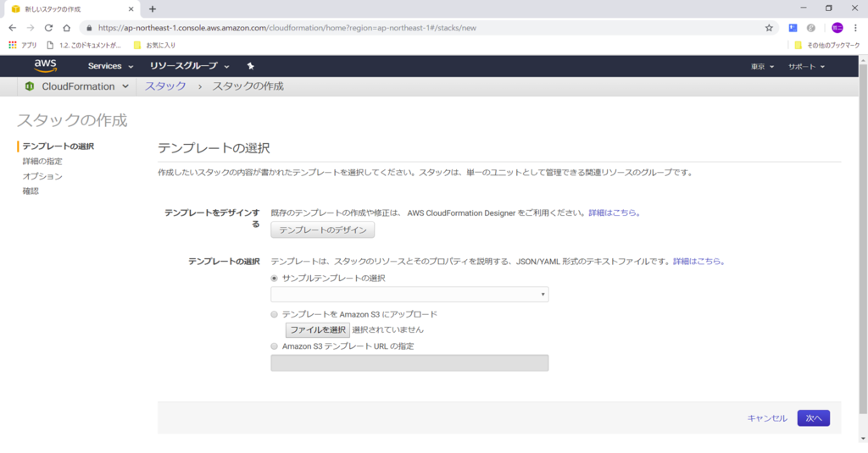Select テンプレートの選択 step in sidebar
Image resolution: width=868 pixels, height=453 pixels.
click(58, 146)
